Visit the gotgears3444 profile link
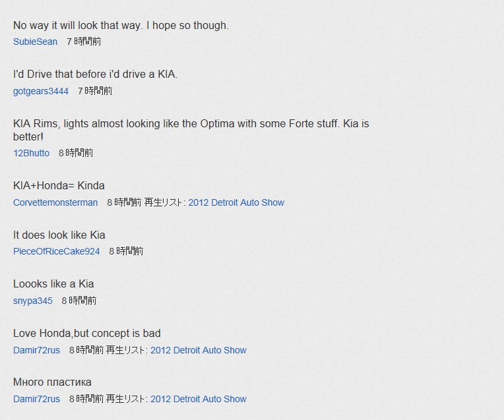 click(41, 91)
